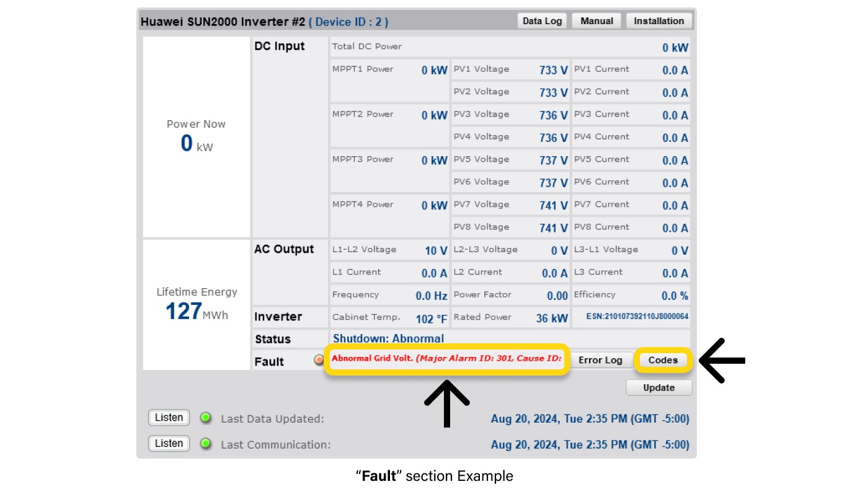
Task: Select the Abnormal Grid Volt. fault message
Action: pos(446,358)
